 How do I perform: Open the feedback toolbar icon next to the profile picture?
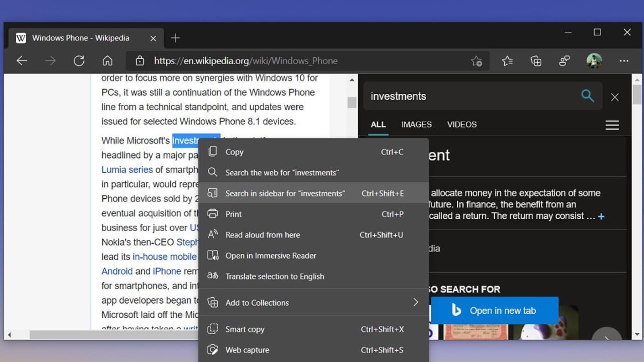pos(564,61)
